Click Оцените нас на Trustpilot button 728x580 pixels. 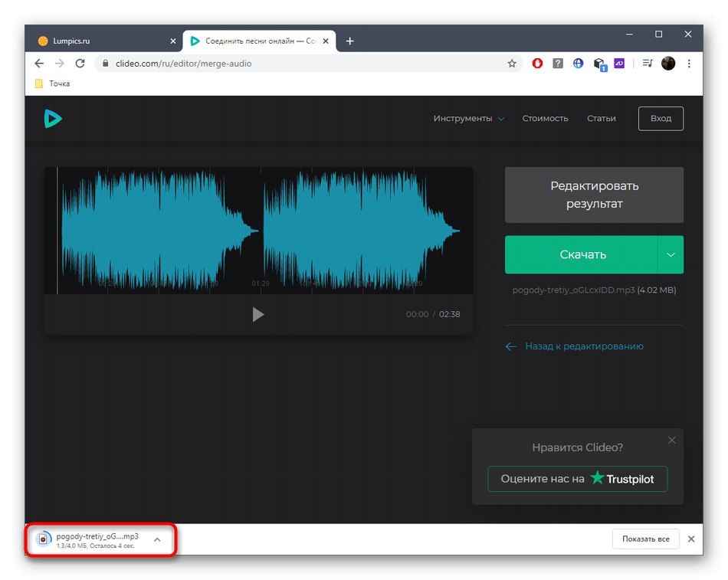coord(578,479)
